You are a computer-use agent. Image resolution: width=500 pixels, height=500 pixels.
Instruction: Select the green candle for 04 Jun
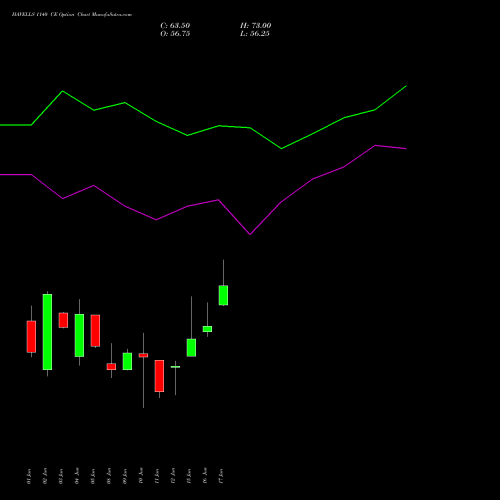[79, 335]
